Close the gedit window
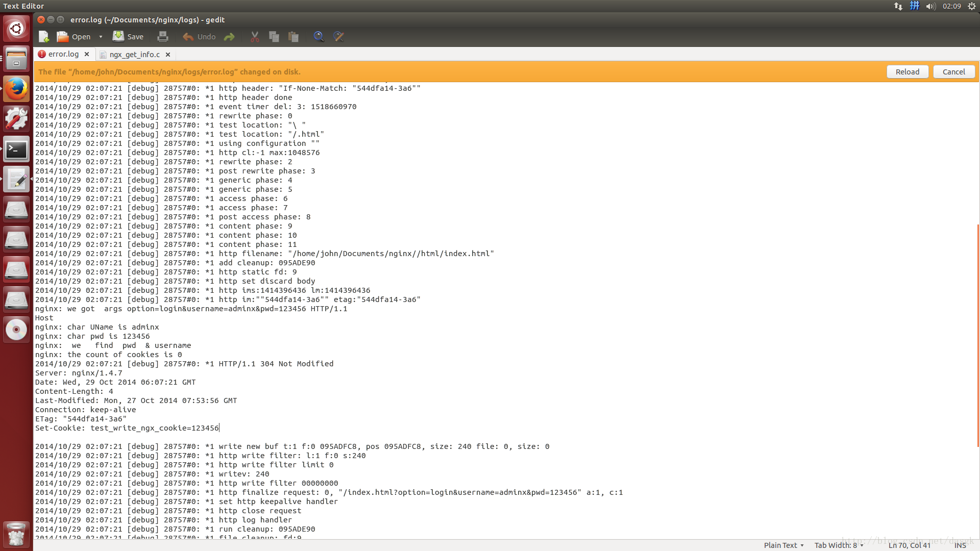Screen dimensions: 980x551 (x=41, y=19)
